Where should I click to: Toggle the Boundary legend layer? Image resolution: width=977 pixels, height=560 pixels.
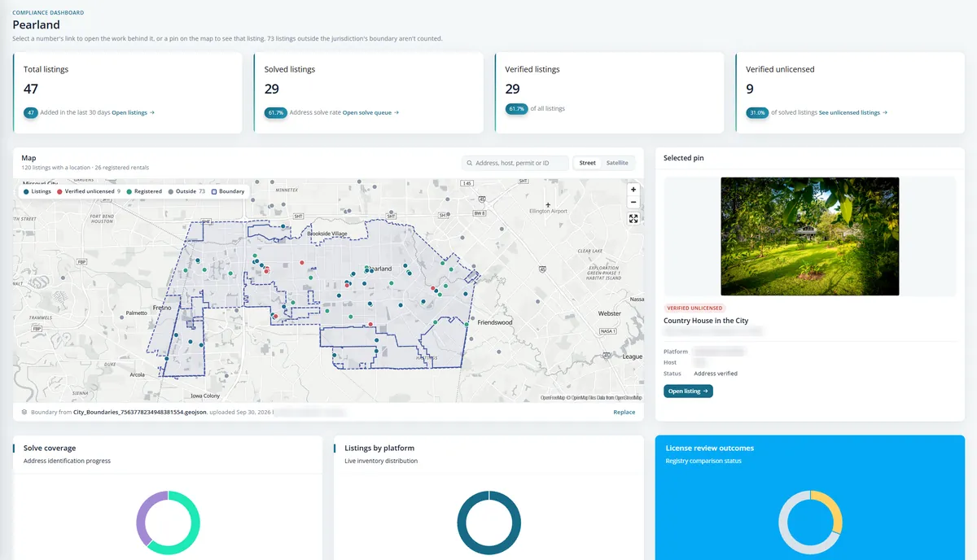pos(227,191)
